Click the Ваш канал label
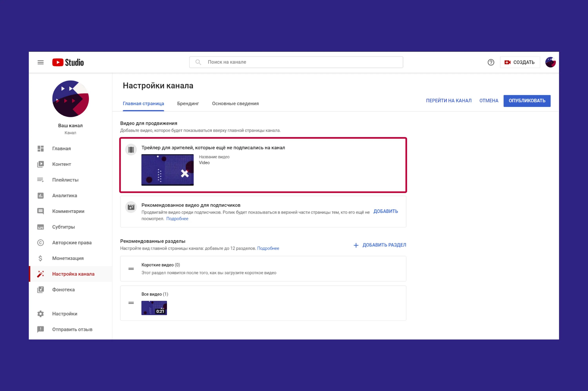 [70, 126]
